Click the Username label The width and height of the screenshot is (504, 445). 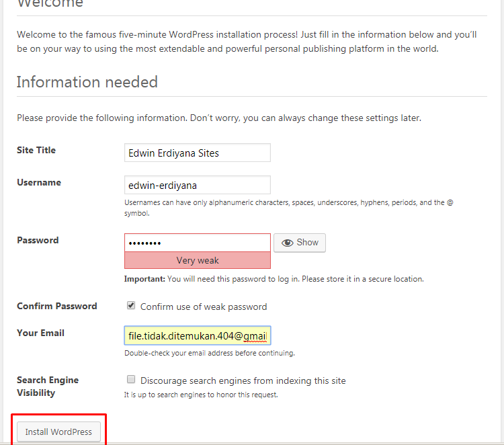(39, 182)
